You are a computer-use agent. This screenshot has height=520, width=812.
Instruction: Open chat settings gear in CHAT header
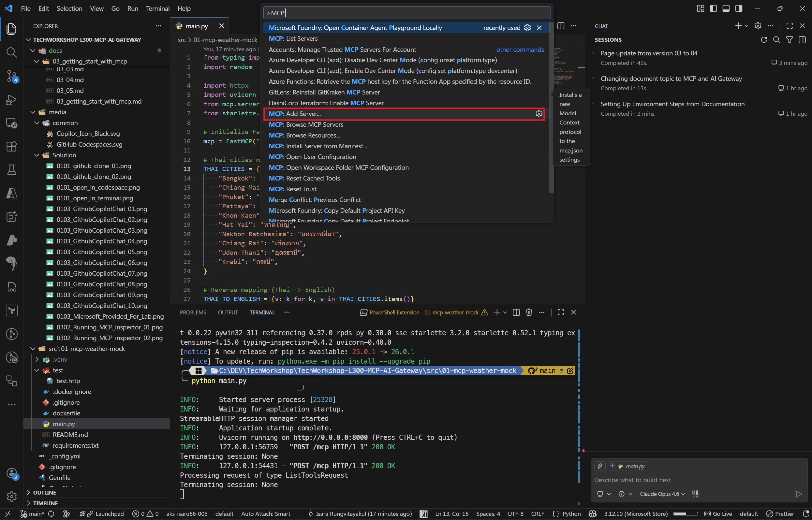(x=758, y=26)
